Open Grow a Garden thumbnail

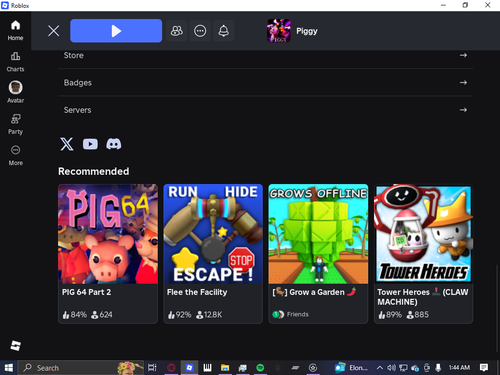click(x=318, y=234)
